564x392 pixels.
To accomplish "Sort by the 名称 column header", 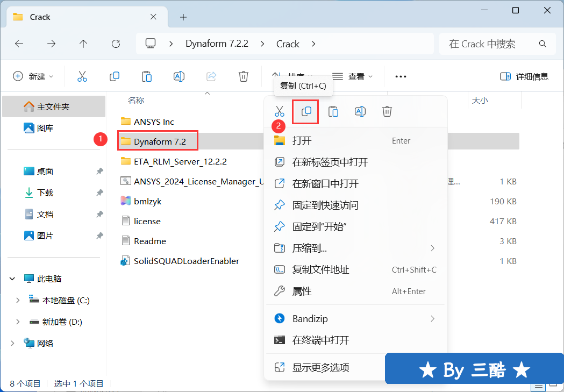I will (x=136, y=101).
